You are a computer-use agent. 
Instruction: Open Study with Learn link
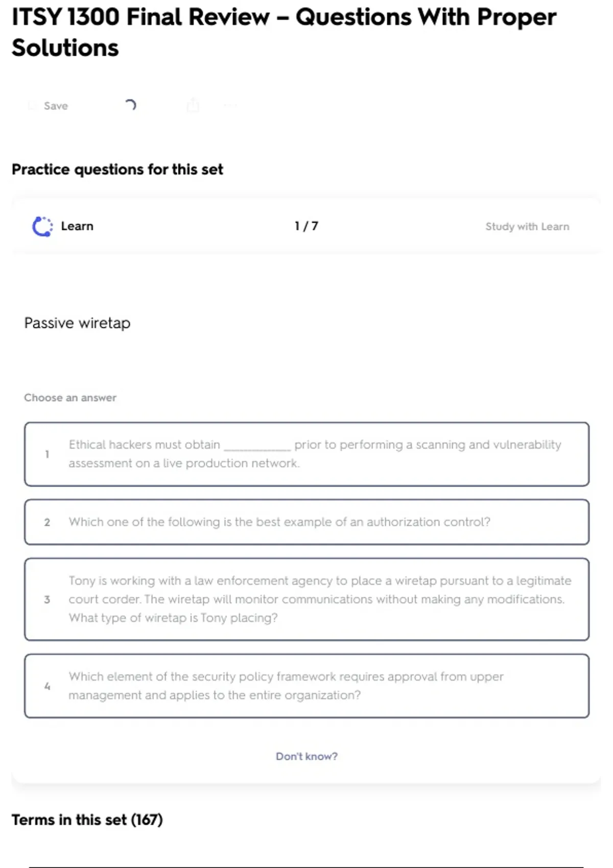point(527,226)
